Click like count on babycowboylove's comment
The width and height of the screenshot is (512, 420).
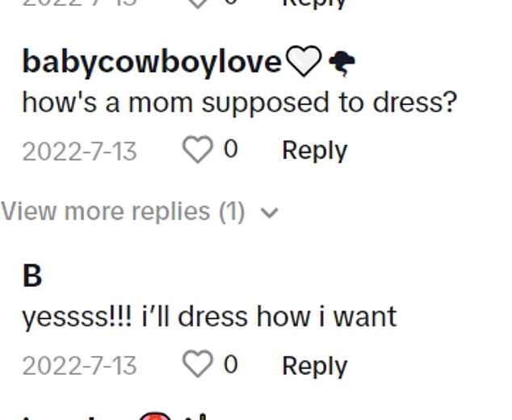point(230,149)
